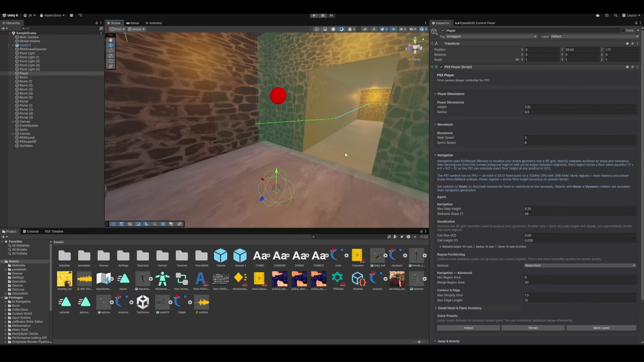Select the Scale tool in scene toolbar

point(111,56)
